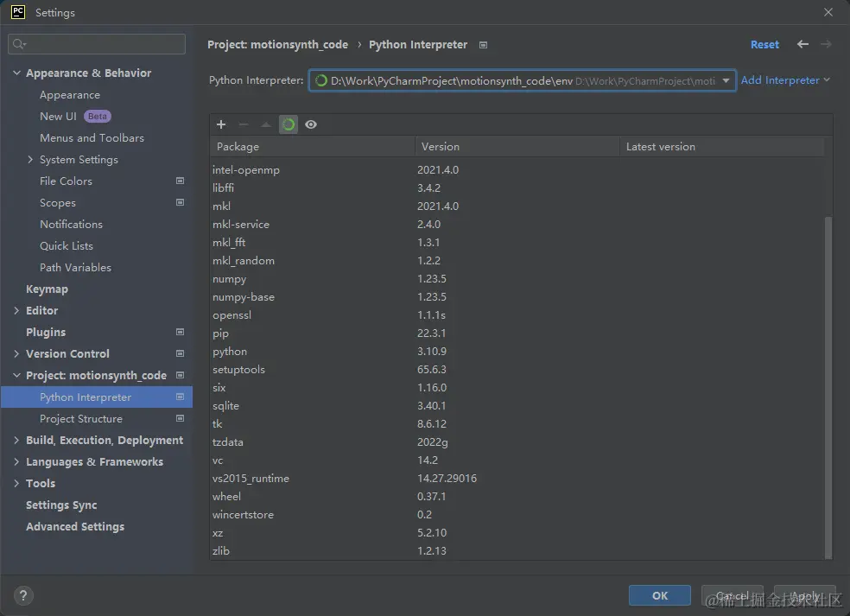Select the wincertstore package row
Screen dimensions: 850x616
[517, 515]
